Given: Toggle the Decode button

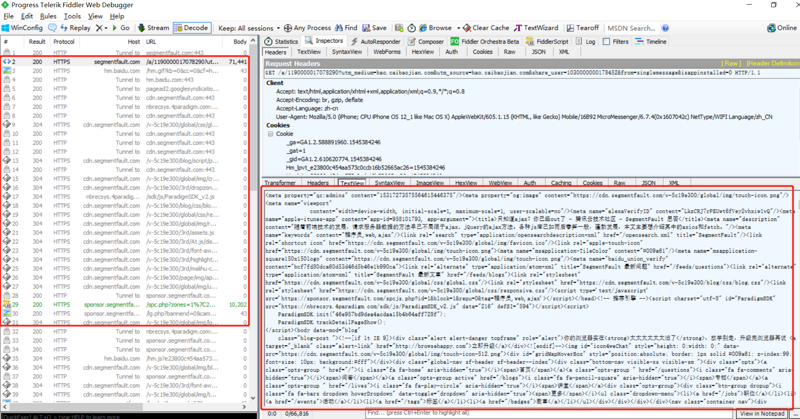Looking at the screenshot, I should [191, 28].
